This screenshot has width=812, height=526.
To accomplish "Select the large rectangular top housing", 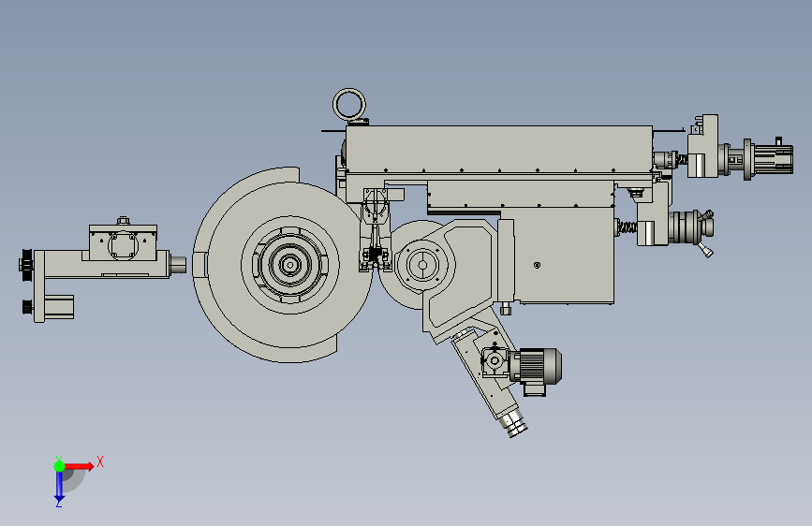I will [x=498, y=149].
